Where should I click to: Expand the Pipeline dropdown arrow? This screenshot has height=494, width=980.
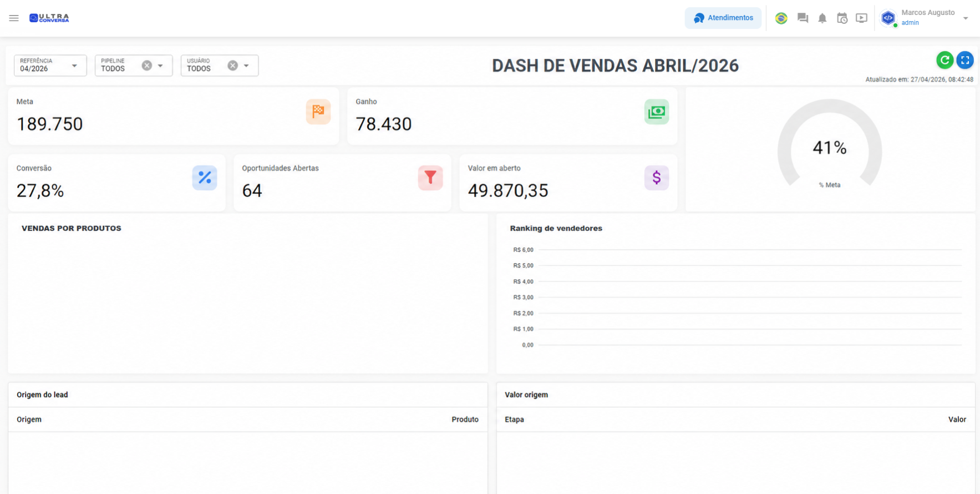tap(160, 65)
